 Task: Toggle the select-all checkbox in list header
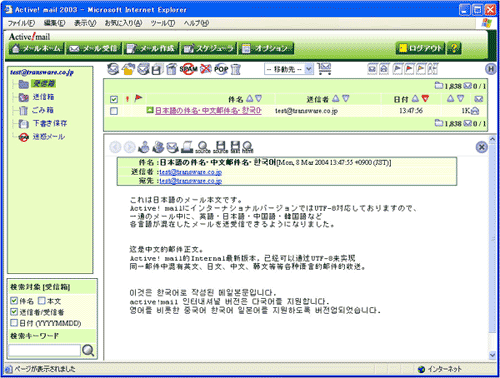[114, 99]
